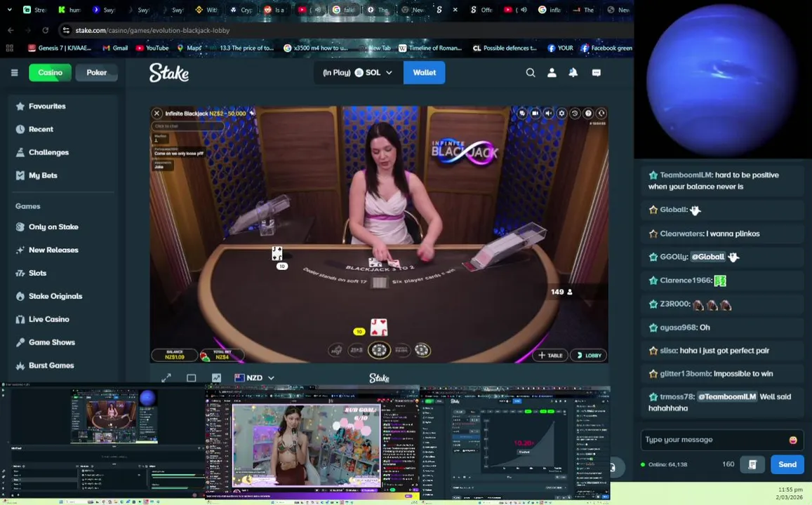Open the YouTube bookmark
Image resolution: width=812 pixels, height=505 pixels.
tap(152, 48)
